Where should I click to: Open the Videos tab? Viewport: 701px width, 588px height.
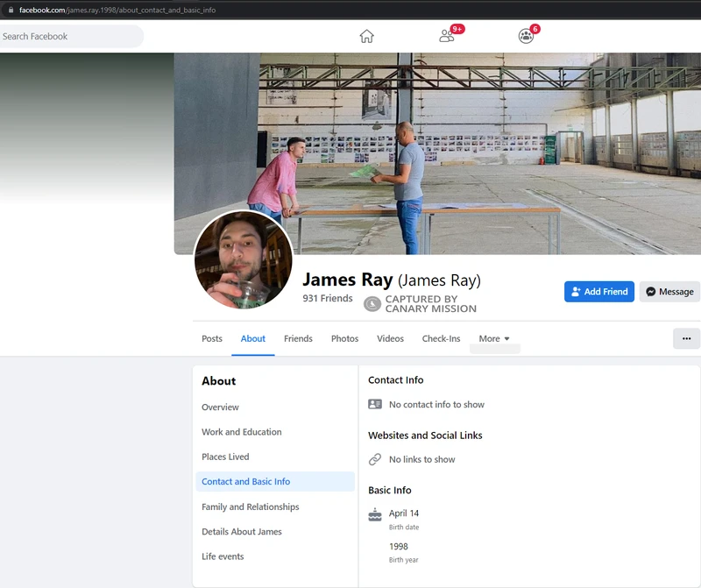390,338
